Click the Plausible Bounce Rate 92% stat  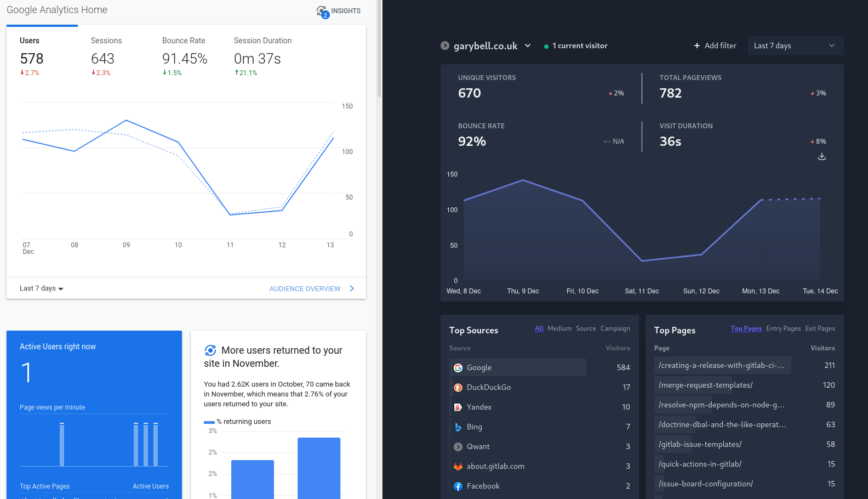[x=541, y=136]
